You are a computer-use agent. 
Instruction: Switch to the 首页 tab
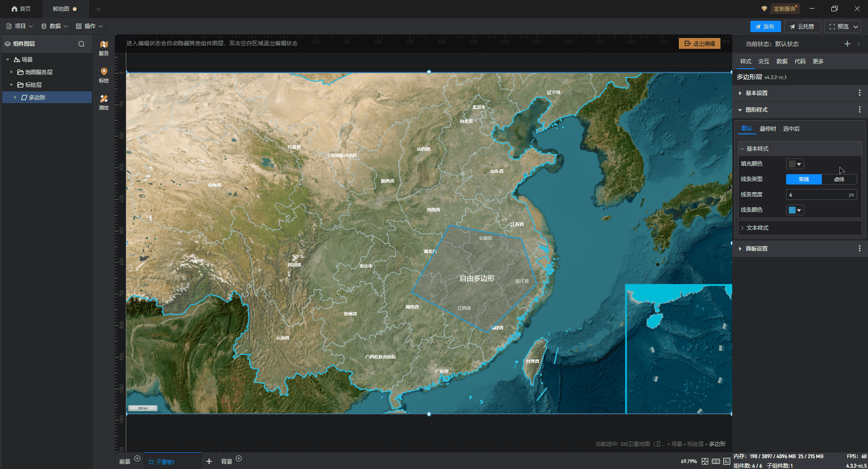tap(21, 9)
